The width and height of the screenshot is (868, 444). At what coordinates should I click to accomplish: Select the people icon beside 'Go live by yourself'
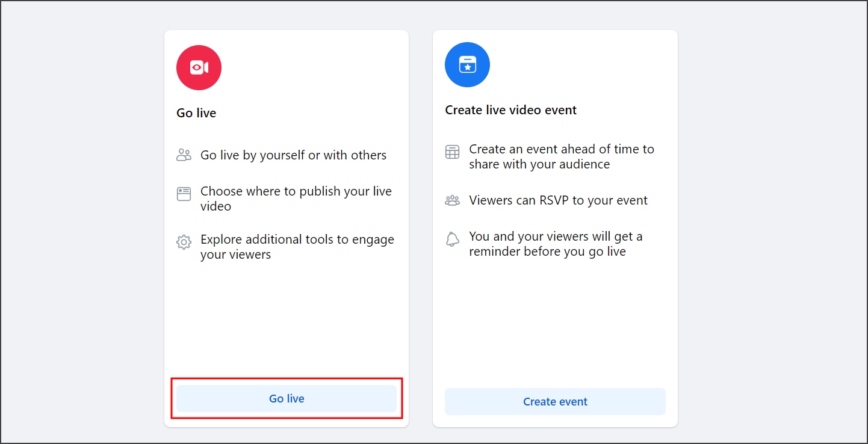[184, 154]
